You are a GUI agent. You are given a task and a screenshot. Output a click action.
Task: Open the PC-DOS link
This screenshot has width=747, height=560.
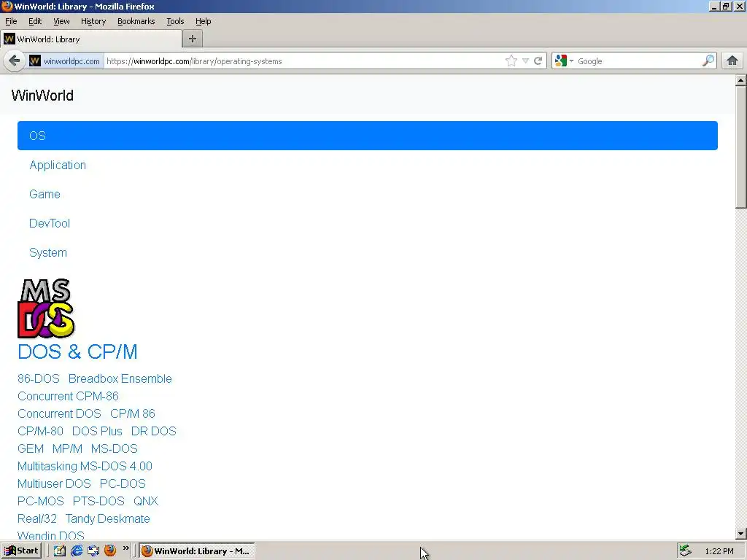(x=123, y=484)
